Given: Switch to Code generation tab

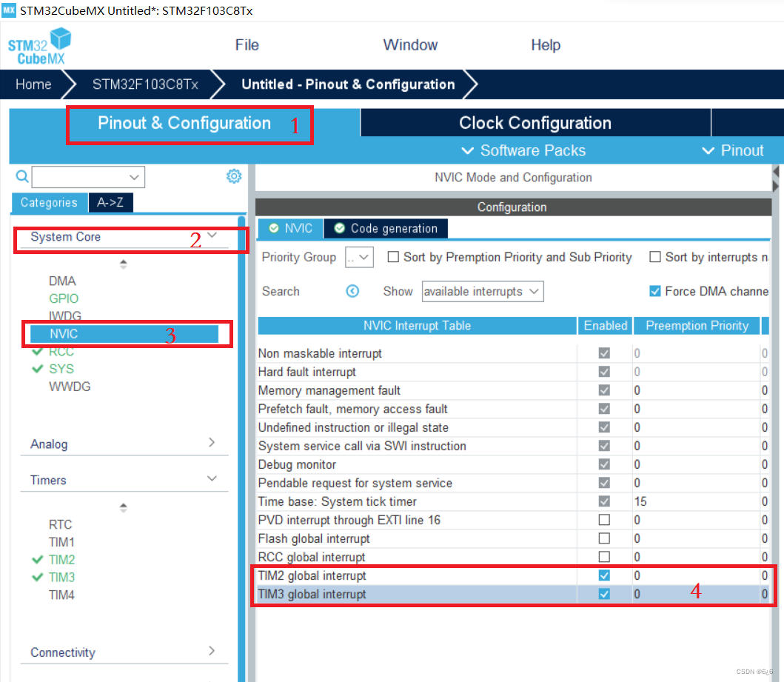Looking at the screenshot, I should tap(386, 229).
